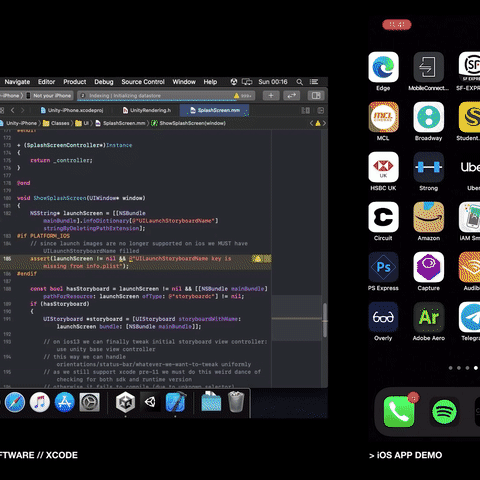Choose the Not your iPhone device
This screenshot has height=480, width=480.
point(49,96)
